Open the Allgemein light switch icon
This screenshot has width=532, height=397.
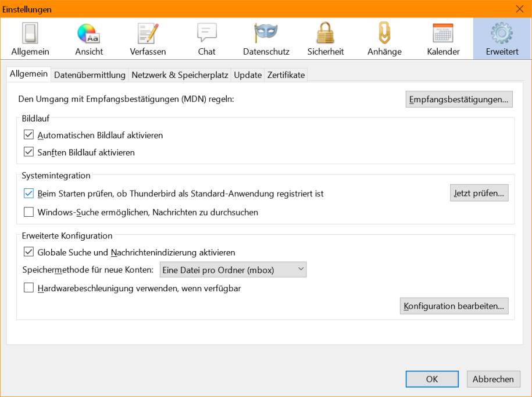pyautogui.click(x=30, y=34)
